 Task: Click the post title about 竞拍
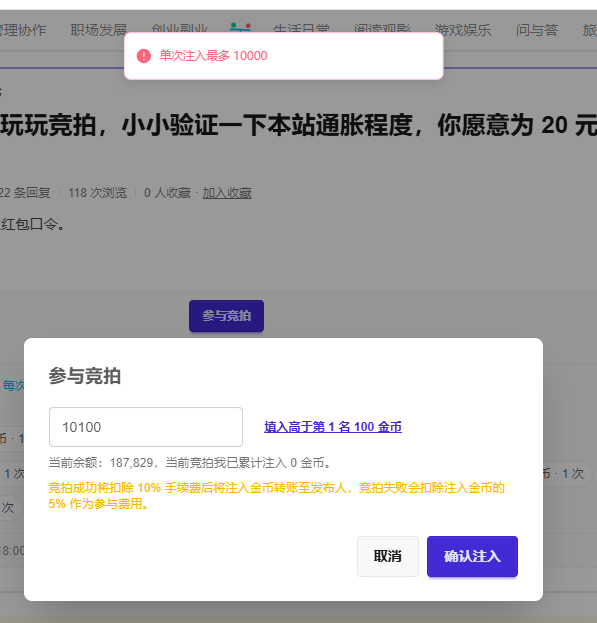[x=298, y=125]
